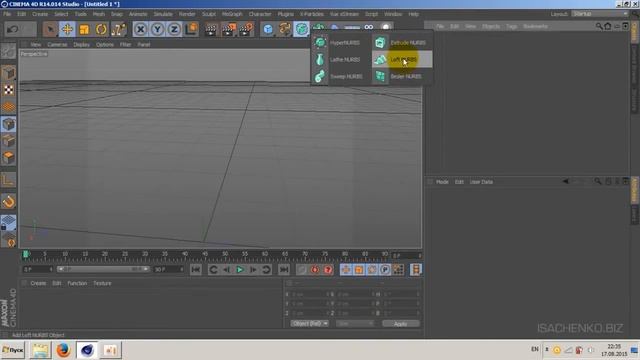Select Model mode cube icon

[9, 73]
